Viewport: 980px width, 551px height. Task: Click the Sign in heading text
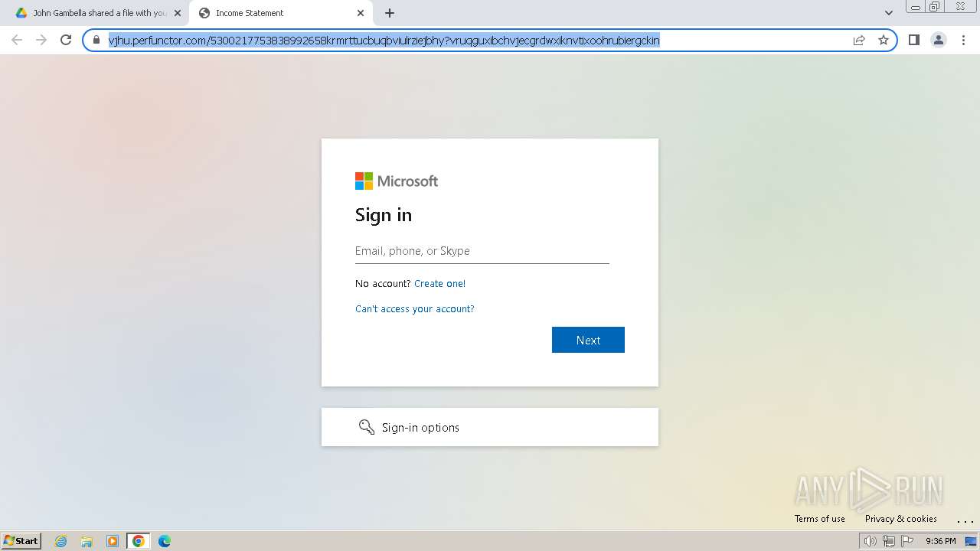click(384, 215)
